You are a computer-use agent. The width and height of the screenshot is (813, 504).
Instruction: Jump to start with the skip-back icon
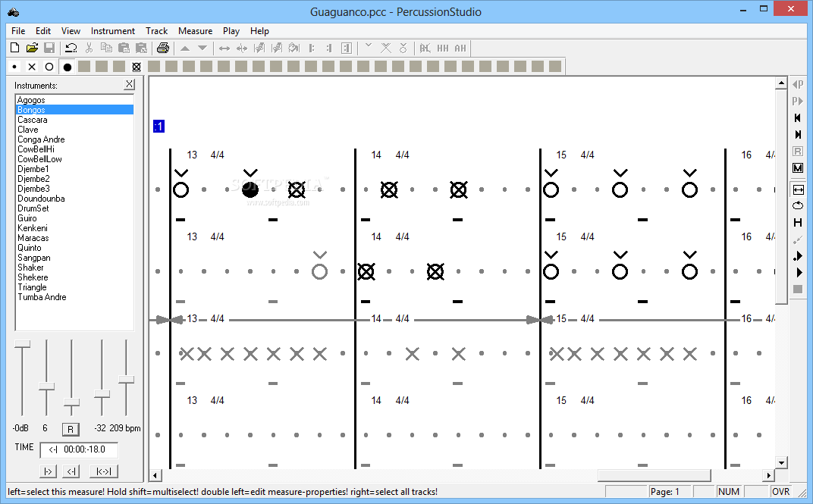coord(798,118)
